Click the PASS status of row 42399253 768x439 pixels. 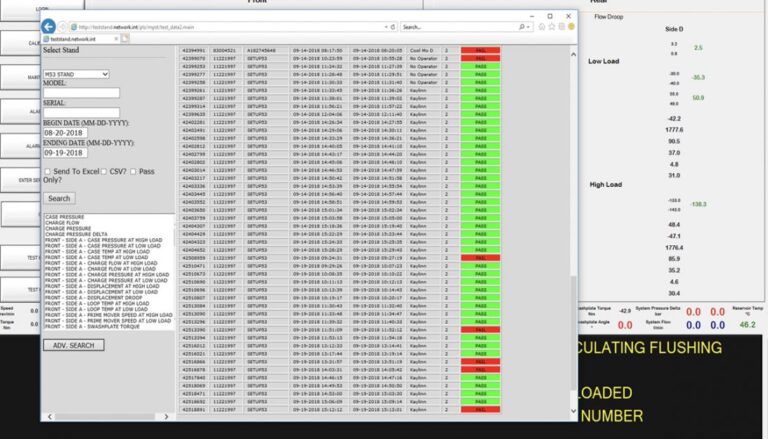pyautogui.click(x=480, y=67)
